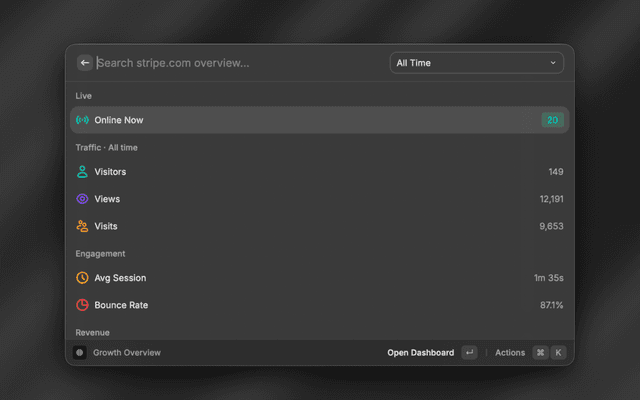The image size is (640, 400).
Task: Click the back arrow button
Action: [x=85, y=63]
